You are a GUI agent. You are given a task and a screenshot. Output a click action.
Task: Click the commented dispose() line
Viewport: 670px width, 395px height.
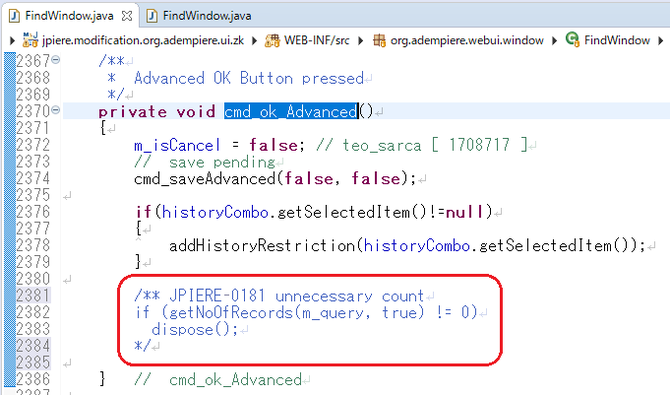pos(195,330)
